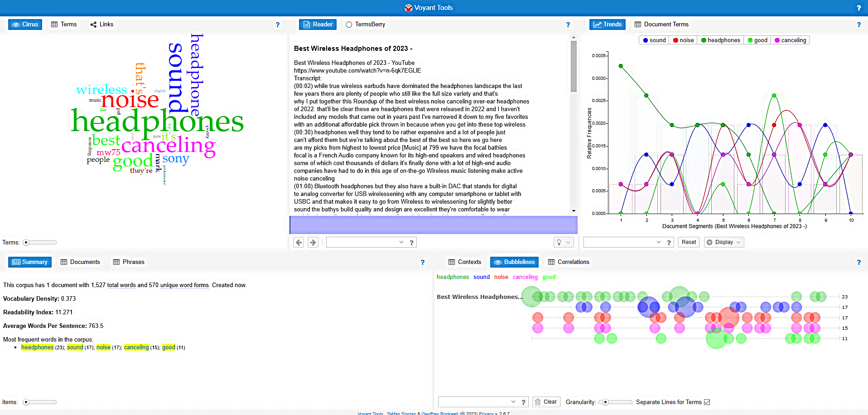Image resolution: width=868 pixels, height=415 pixels.
Task: Toggle canceling series in Trends legend
Action: [x=790, y=40]
